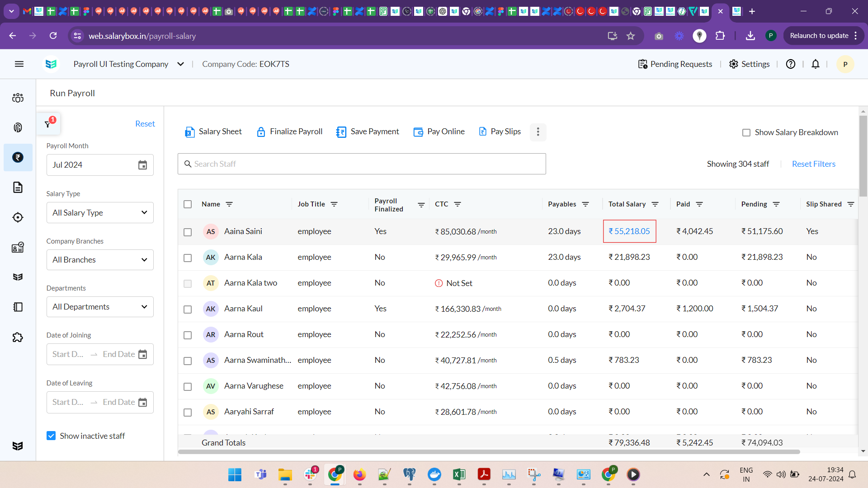Click the Search Staff input field
Screen dimensions: 868x488
point(362,164)
